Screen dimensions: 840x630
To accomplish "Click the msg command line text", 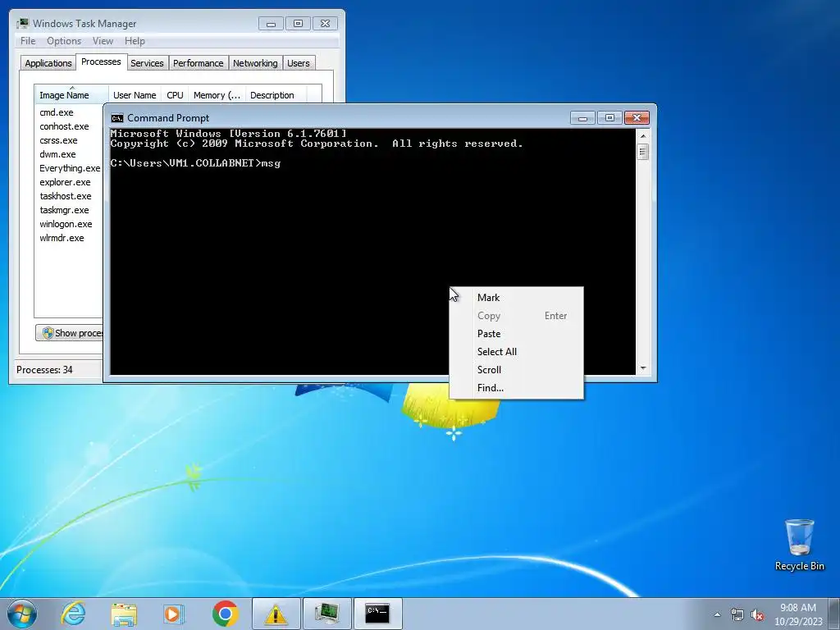I will pos(271,163).
